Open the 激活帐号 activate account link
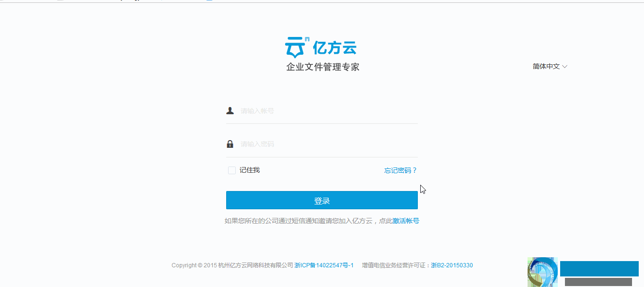 [406, 221]
